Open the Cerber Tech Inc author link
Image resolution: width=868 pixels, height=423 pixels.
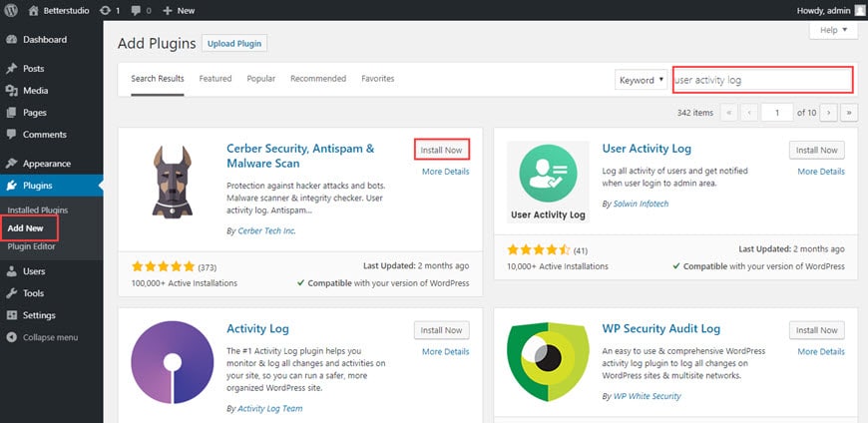pos(266,231)
